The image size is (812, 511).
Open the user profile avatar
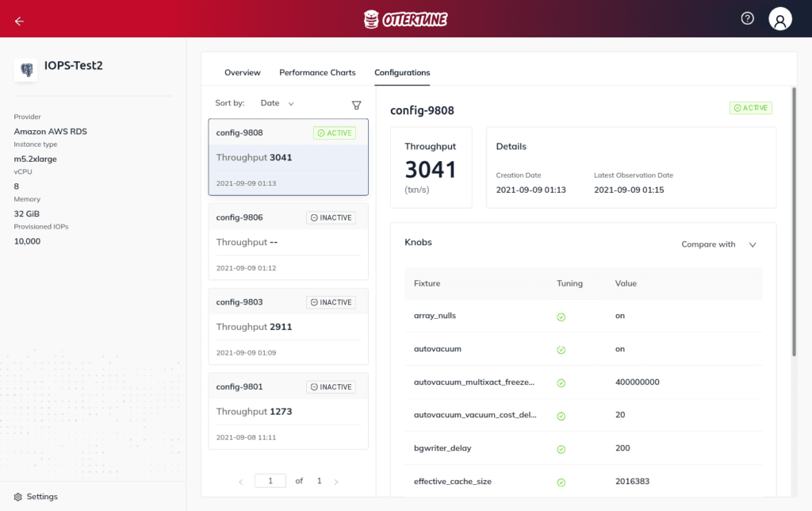780,19
